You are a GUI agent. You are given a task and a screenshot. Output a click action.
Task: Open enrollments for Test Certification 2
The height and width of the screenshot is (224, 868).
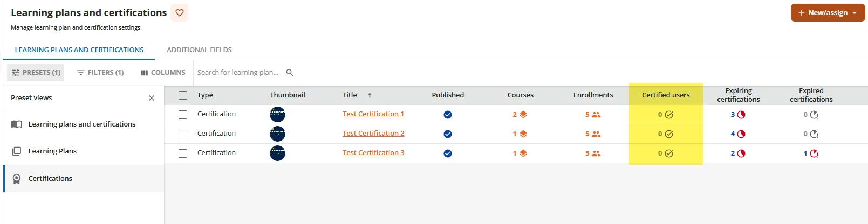[x=593, y=134]
